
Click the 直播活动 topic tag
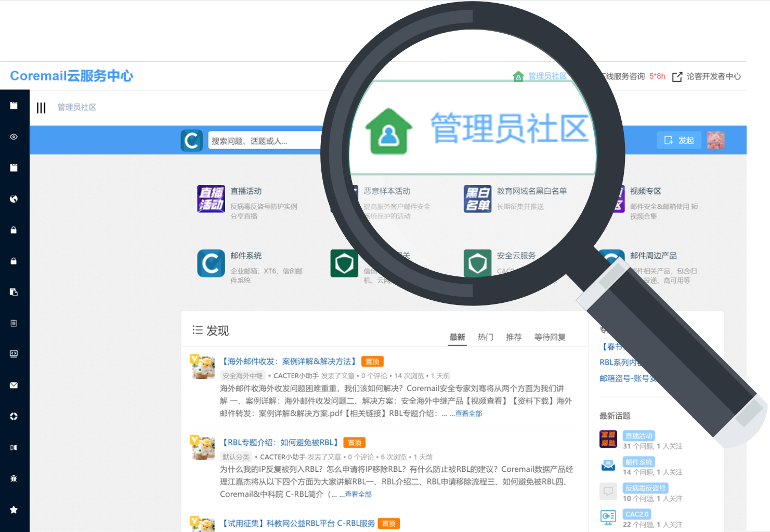[638, 436]
